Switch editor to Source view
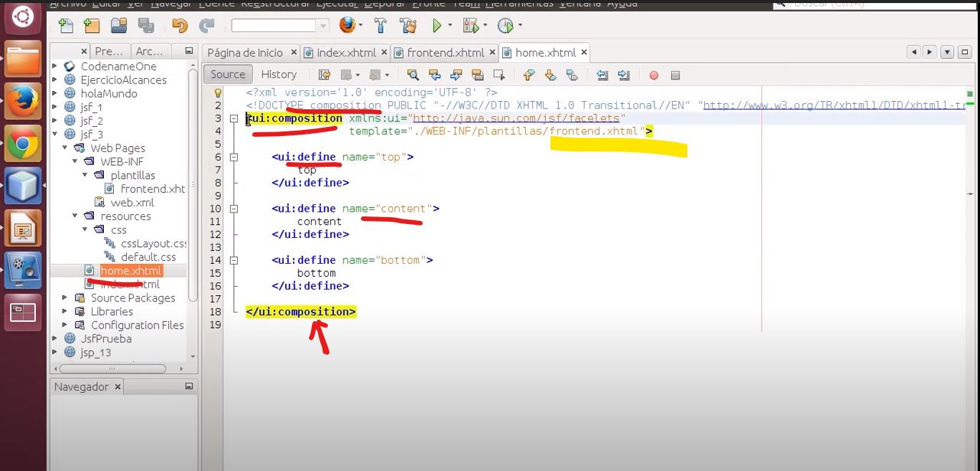Image resolution: width=980 pixels, height=471 pixels. coord(228,74)
